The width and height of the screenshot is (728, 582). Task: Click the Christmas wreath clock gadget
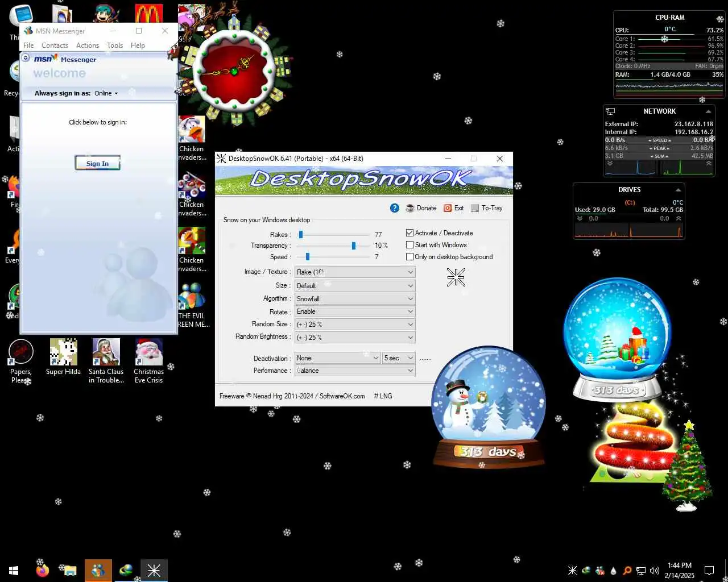point(234,71)
